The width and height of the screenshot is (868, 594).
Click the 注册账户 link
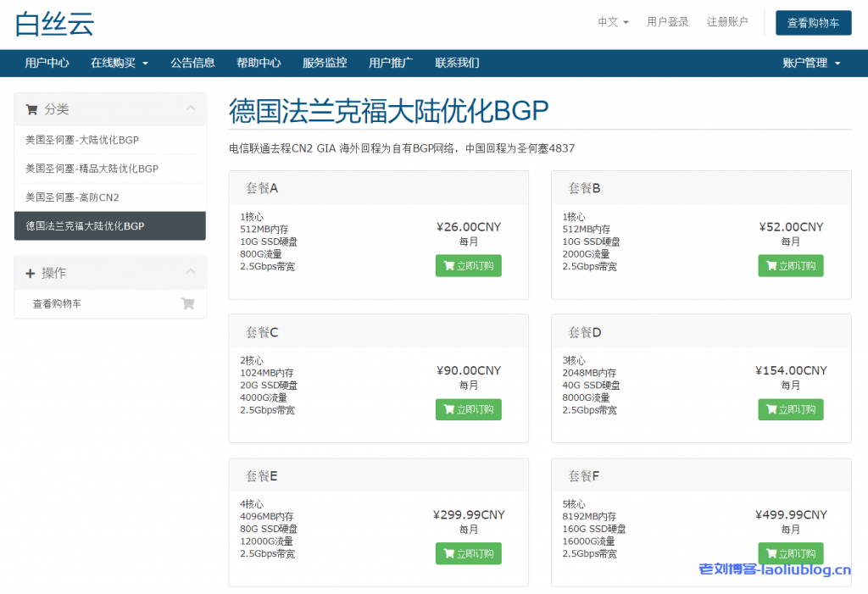728,23
